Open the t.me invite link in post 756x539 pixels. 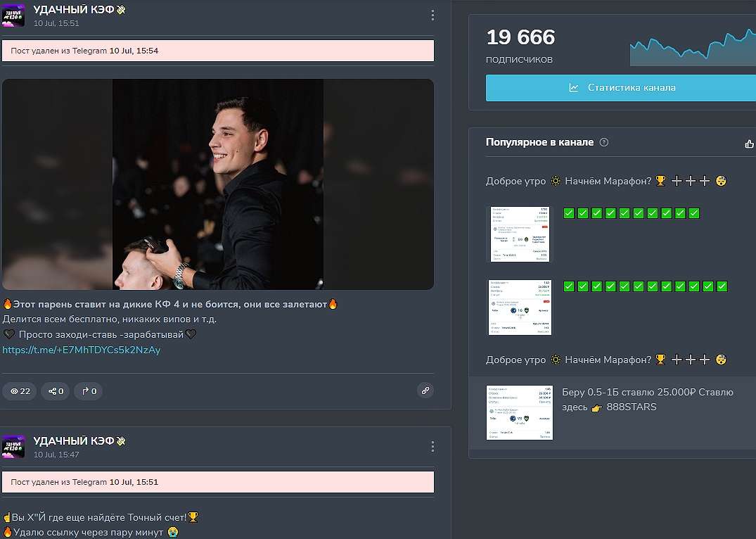click(82, 350)
